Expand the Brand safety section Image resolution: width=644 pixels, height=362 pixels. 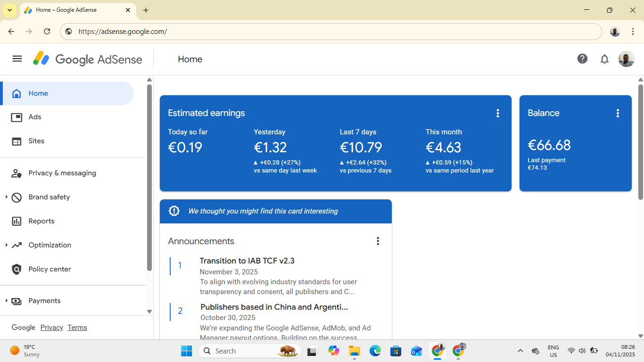(7, 197)
